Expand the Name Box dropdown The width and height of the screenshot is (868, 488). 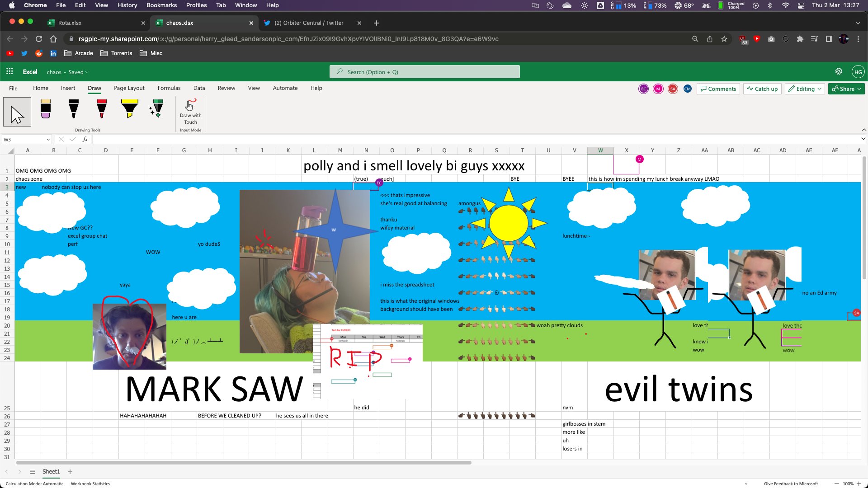point(48,140)
